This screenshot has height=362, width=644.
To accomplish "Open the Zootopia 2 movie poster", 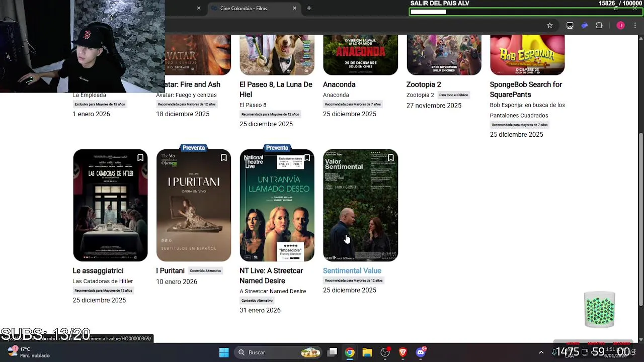I will [444, 55].
